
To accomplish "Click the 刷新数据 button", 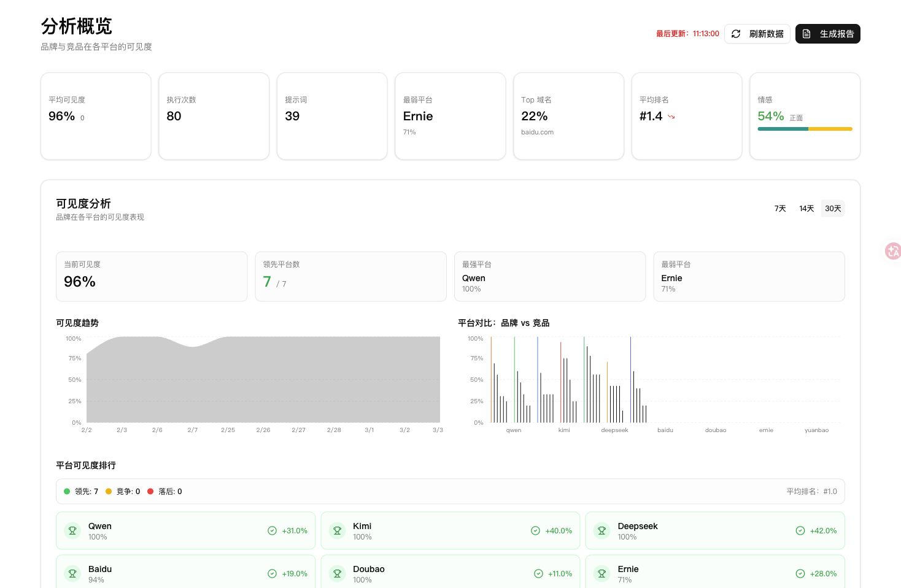I will pos(757,34).
